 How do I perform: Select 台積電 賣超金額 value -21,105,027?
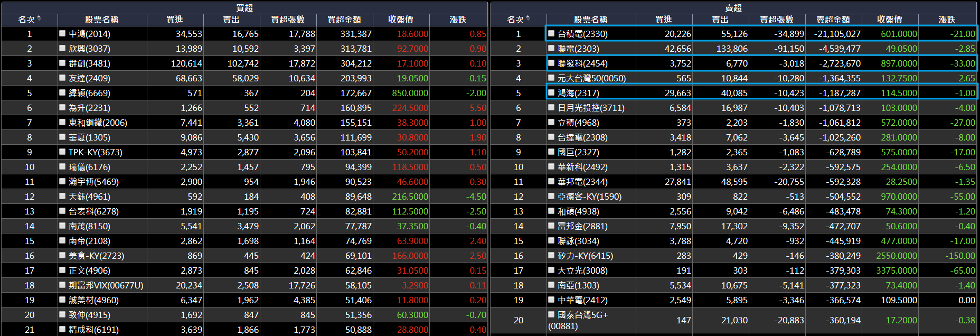click(837, 34)
